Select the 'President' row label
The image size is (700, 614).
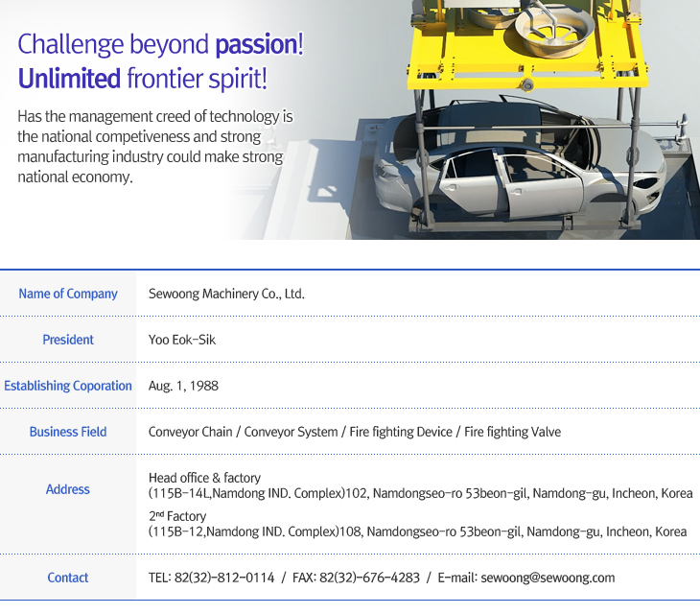click(x=68, y=340)
